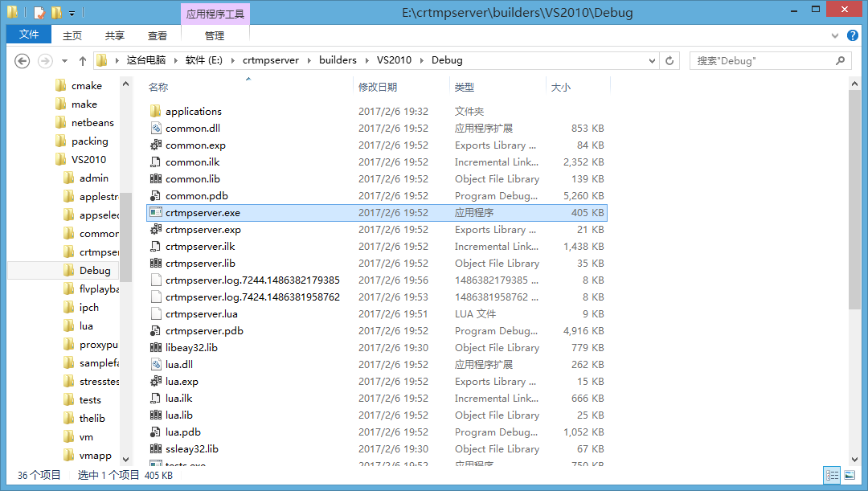Click the libeay32.lib file icon
The height and width of the screenshot is (491, 868).
click(x=156, y=348)
